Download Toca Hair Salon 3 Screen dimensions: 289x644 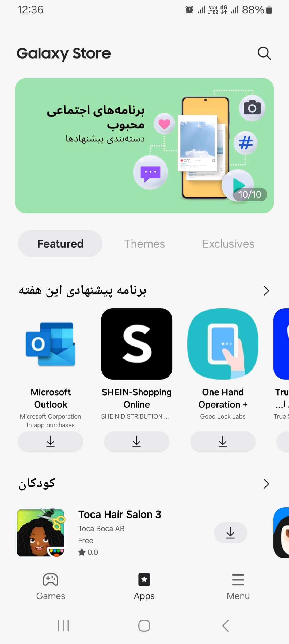230,533
